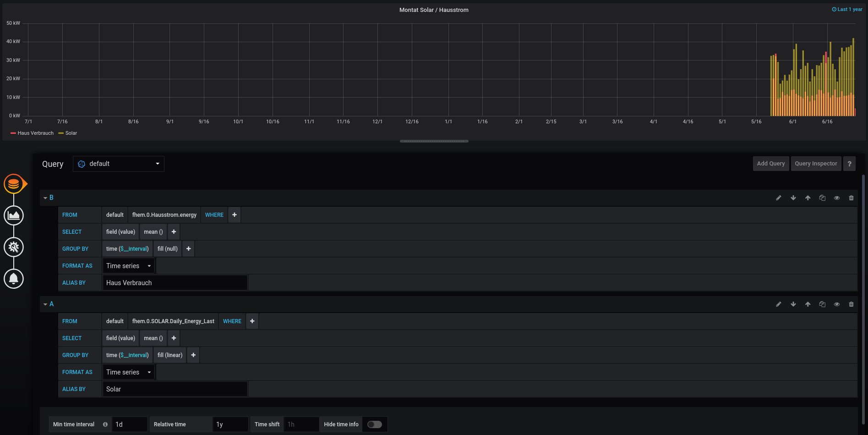Open Format As dropdown in query B
The height and width of the screenshot is (435, 868).
pos(128,266)
